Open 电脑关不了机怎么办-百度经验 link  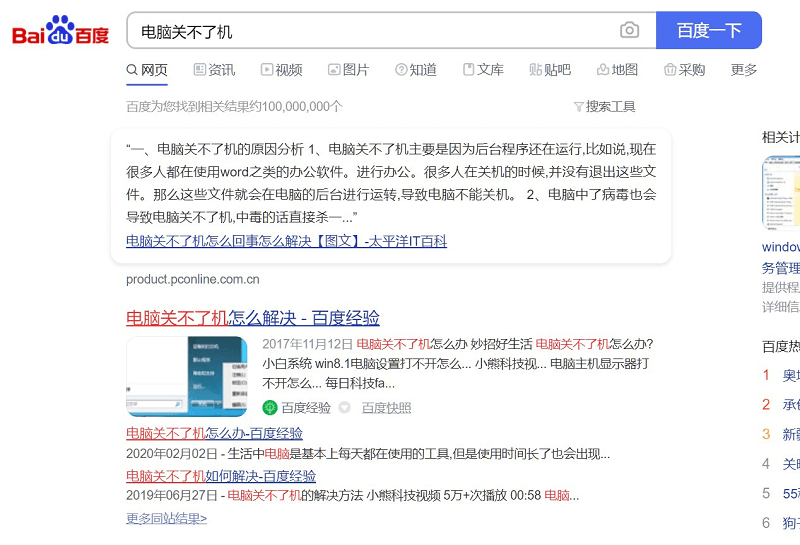click(214, 433)
